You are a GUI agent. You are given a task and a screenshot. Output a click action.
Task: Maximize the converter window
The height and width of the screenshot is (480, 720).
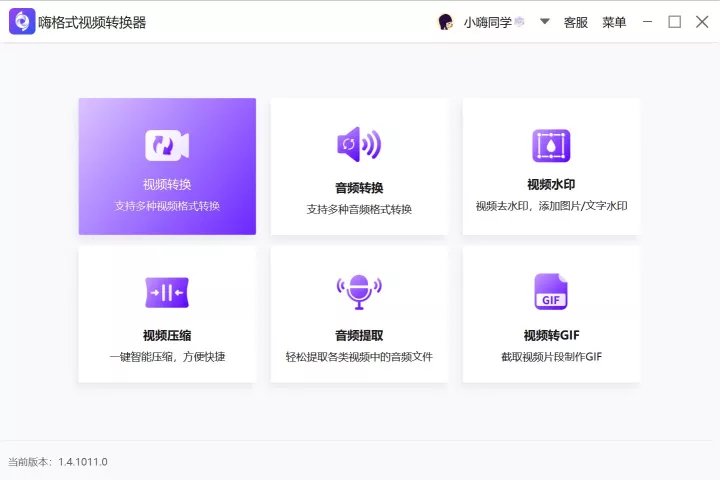pos(675,22)
